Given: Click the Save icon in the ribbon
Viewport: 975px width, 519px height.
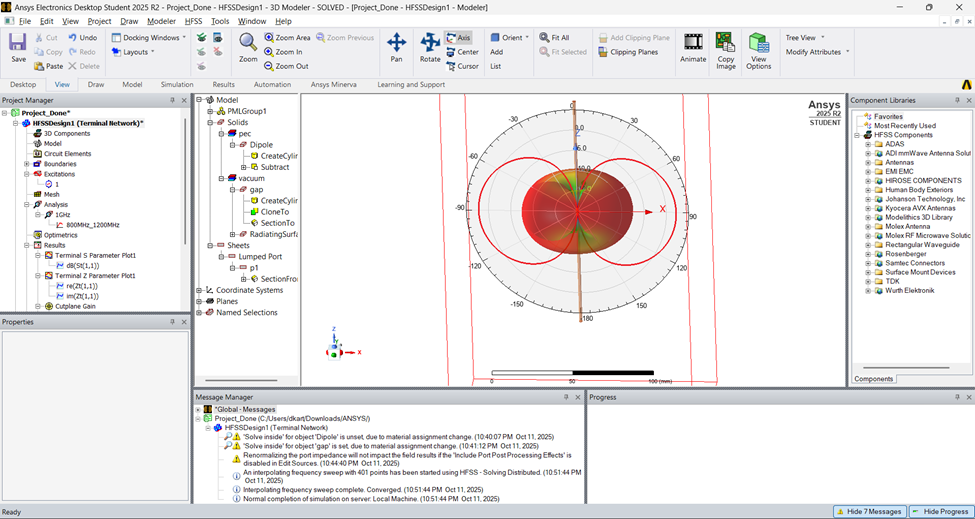Looking at the screenshot, I should [x=18, y=44].
